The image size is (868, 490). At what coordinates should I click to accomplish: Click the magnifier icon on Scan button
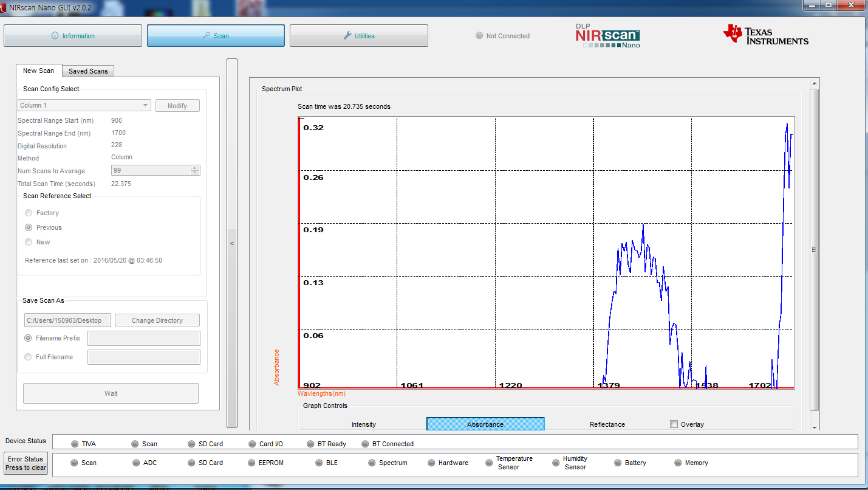[207, 36]
